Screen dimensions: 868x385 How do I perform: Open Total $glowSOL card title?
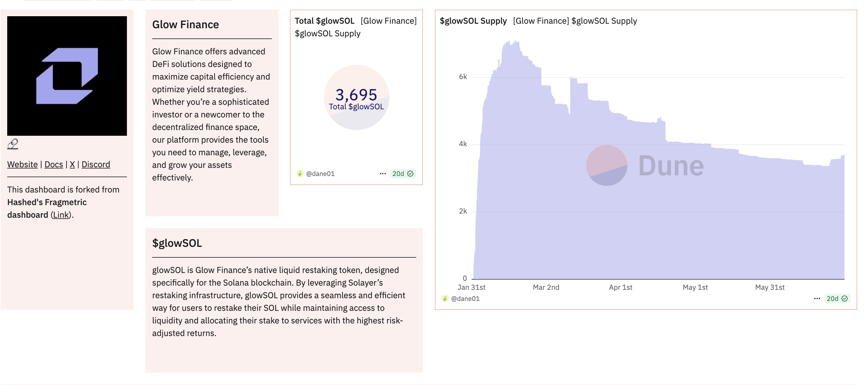324,21
